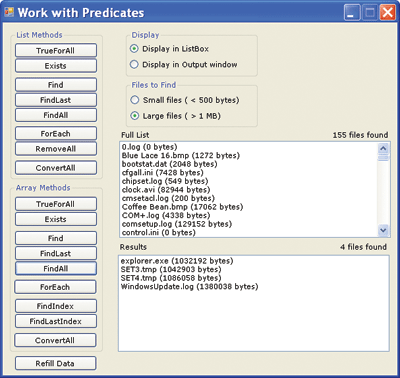Select comsetup.log (129152 bytes) entry
This screenshot has width=400, height=378.
pyautogui.click(x=249, y=224)
